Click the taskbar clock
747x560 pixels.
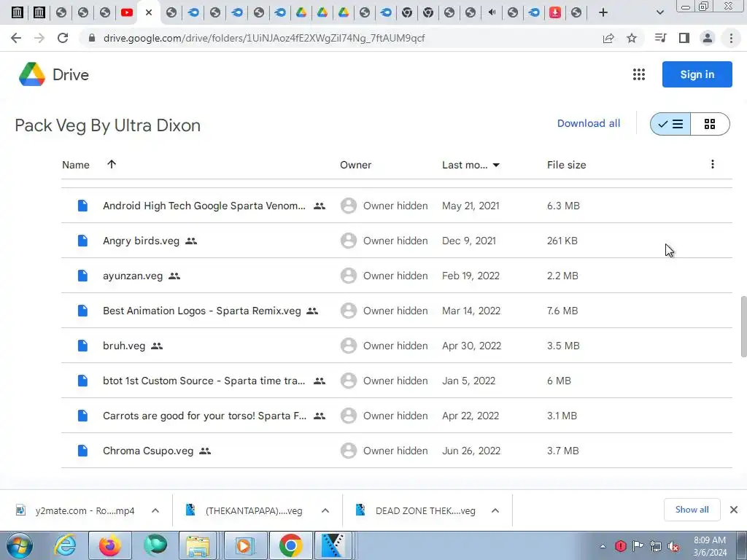coord(710,546)
